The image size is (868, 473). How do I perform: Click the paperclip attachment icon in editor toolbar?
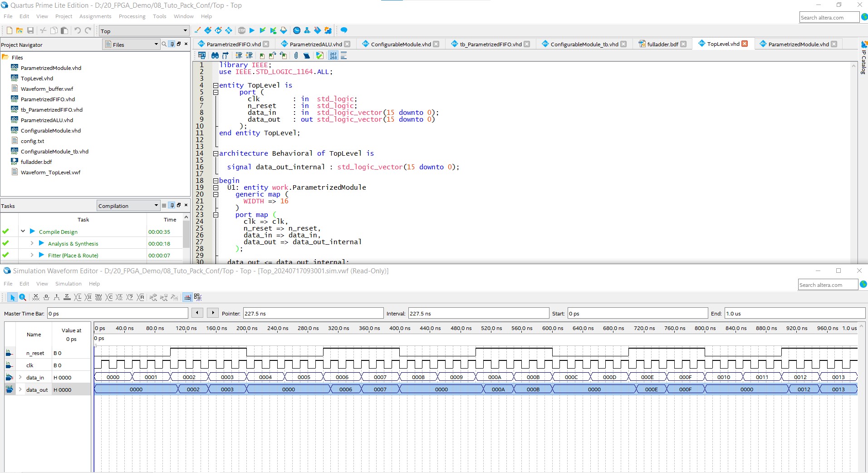[x=296, y=55]
